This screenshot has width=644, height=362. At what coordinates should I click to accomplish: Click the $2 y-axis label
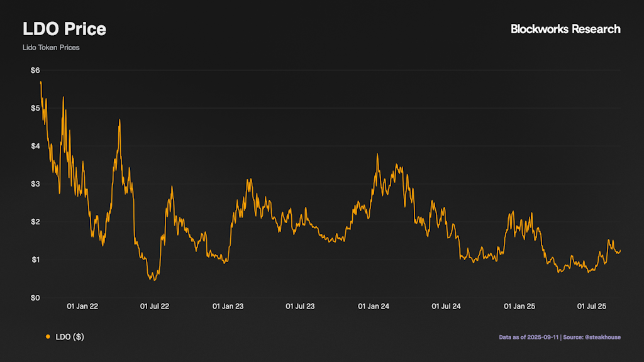[35, 222]
